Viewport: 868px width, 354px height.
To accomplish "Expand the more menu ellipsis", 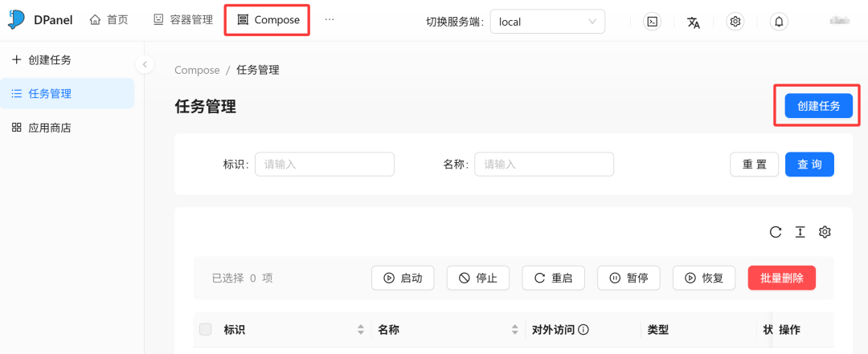I will point(330,20).
